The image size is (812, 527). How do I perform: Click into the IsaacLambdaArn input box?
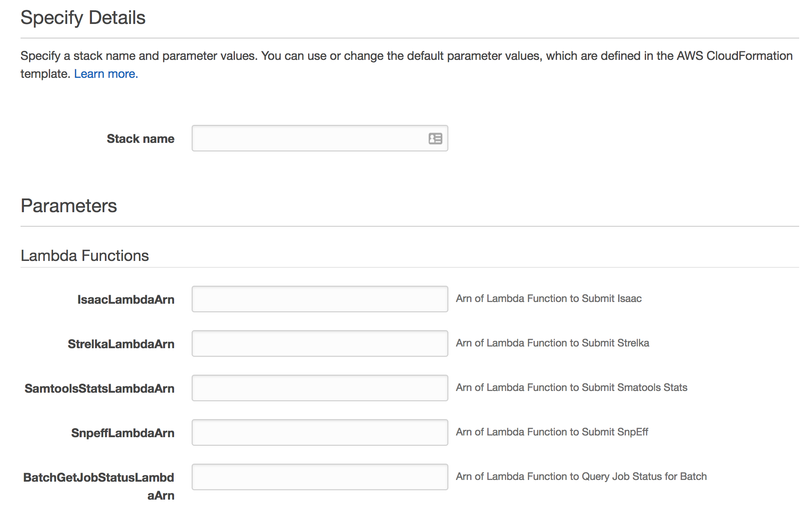click(320, 299)
